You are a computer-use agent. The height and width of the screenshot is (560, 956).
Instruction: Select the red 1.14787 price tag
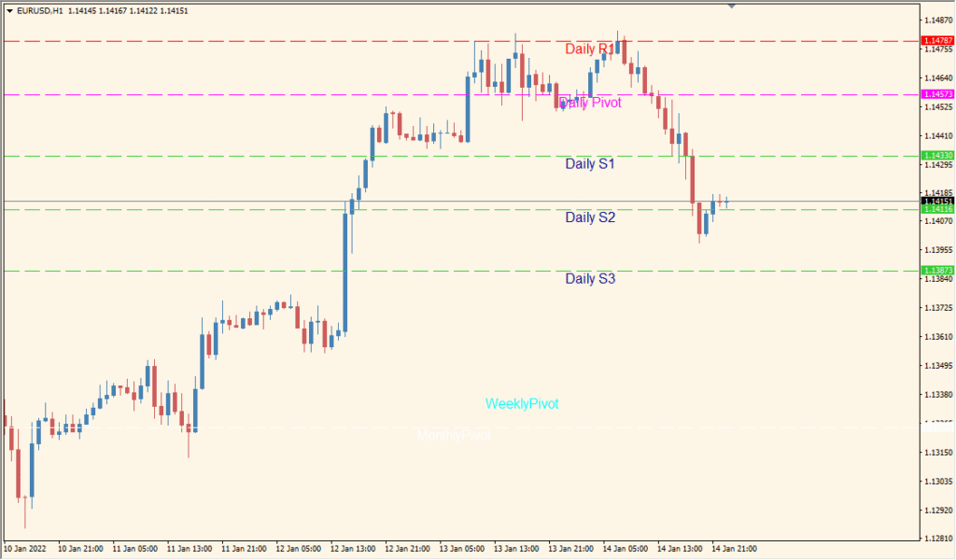tap(937, 41)
